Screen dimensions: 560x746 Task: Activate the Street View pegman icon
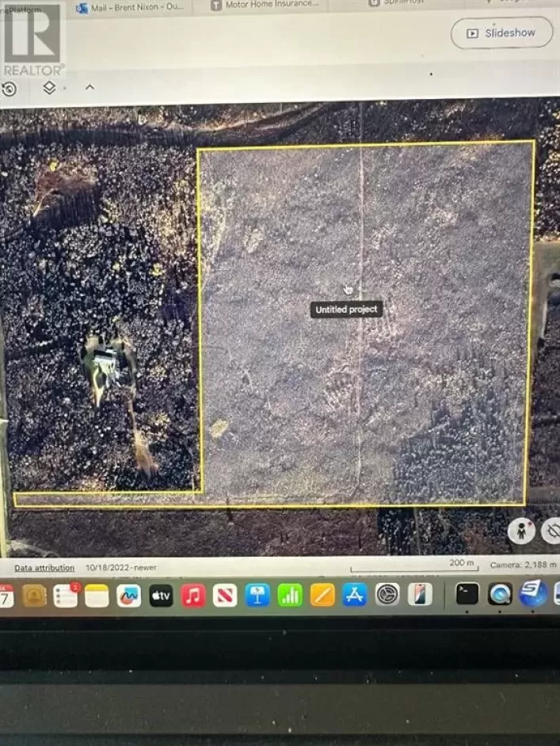520,532
